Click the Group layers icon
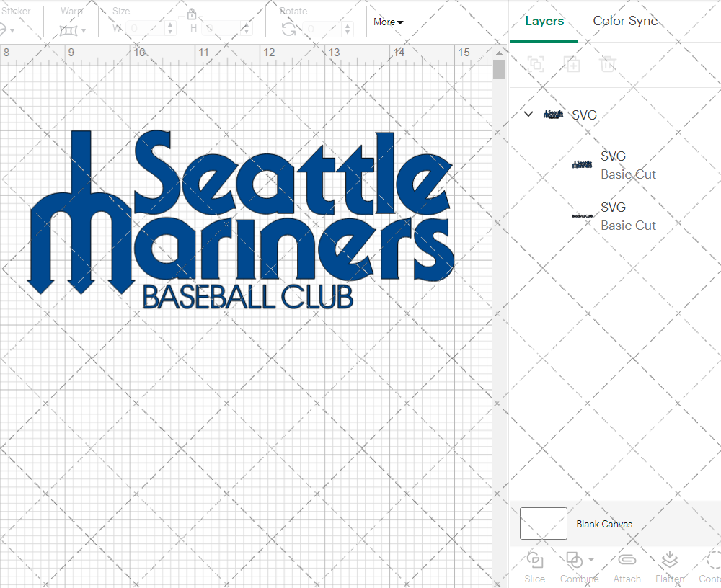Viewport: 721px width, 588px height. tap(536, 64)
